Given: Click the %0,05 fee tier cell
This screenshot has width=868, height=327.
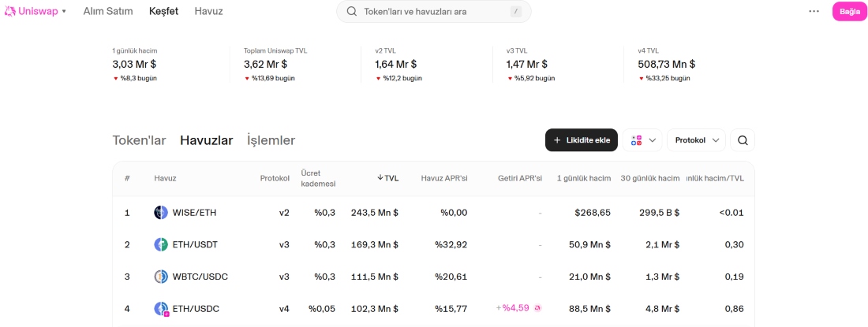Looking at the screenshot, I should (x=322, y=309).
